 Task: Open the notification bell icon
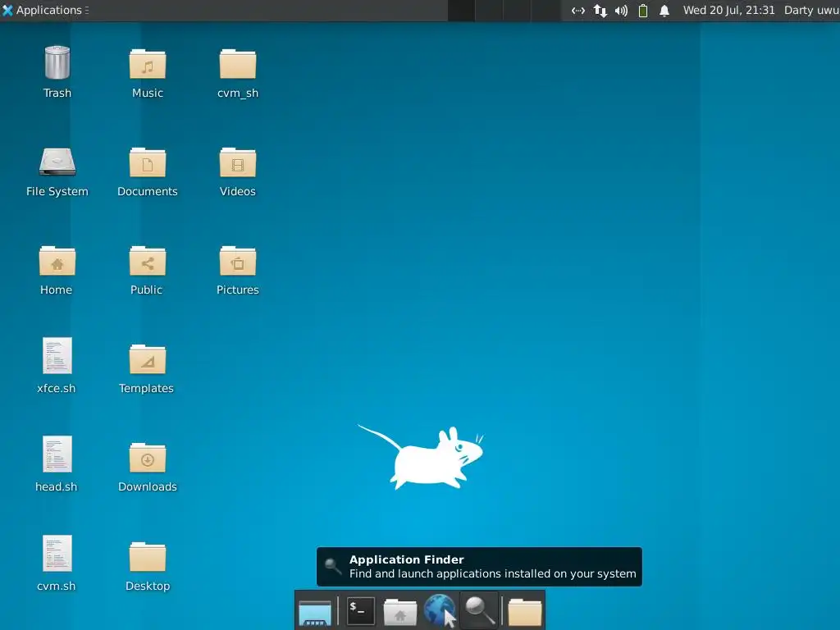(664, 10)
